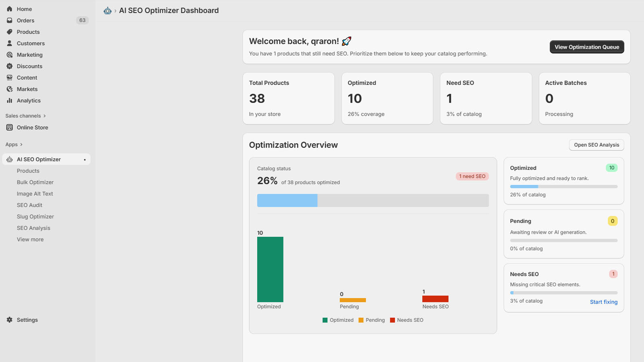Click the robot icon in the breadcrumb
This screenshot has height=362, width=644.
click(x=107, y=11)
